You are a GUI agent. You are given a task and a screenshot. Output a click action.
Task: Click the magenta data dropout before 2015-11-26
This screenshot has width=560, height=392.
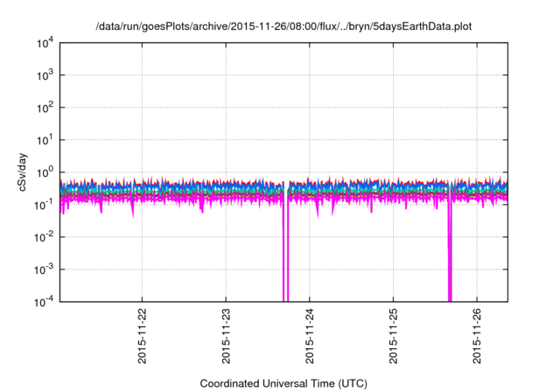450,250
